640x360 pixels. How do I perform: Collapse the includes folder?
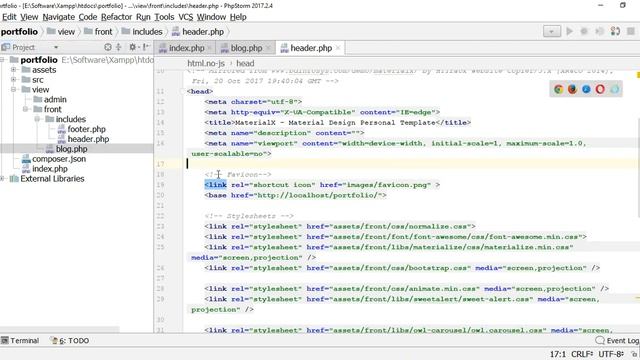37,119
